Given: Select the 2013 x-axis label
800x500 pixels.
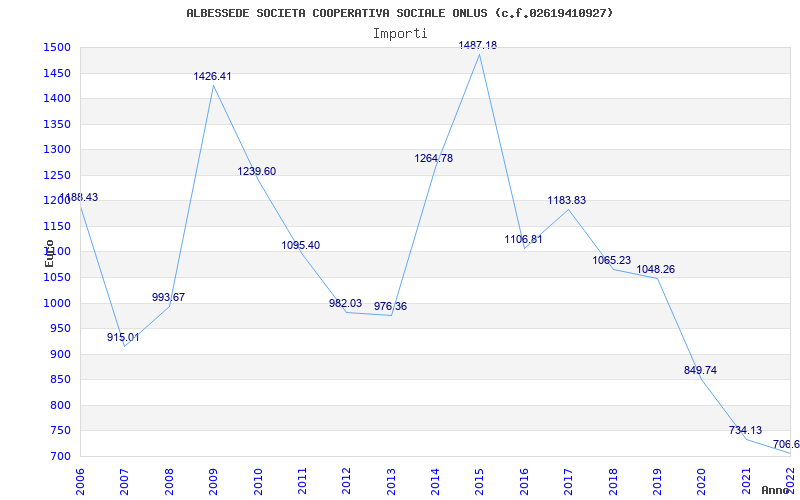Looking at the screenshot, I should (391, 481).
